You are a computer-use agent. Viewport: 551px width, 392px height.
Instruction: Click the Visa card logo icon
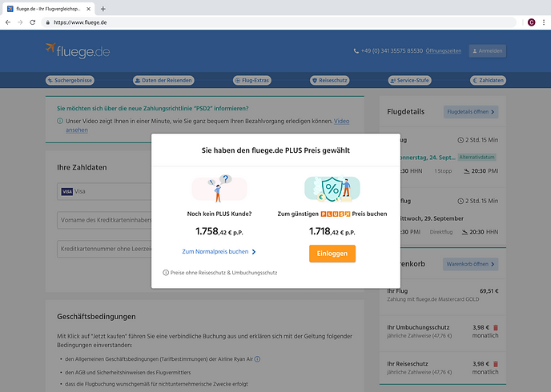point(66,192)
